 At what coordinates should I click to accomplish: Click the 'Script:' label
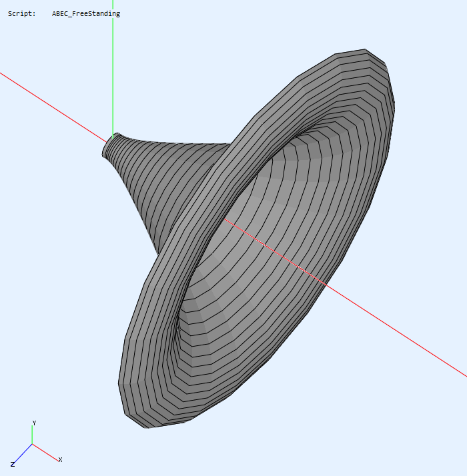[x=21, y=13]
